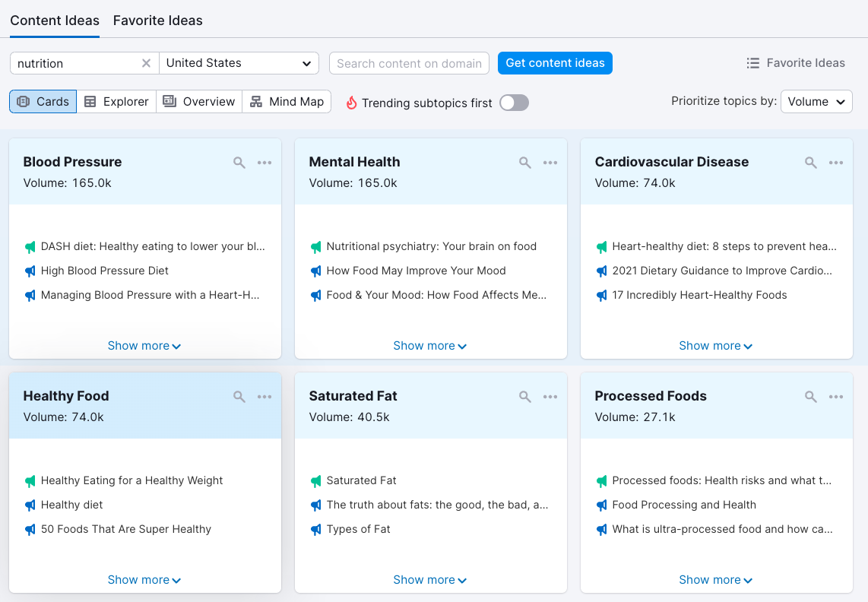Expand Show more on the Mental Health card
The image size is (868, 602).
[x=430, y=345]
